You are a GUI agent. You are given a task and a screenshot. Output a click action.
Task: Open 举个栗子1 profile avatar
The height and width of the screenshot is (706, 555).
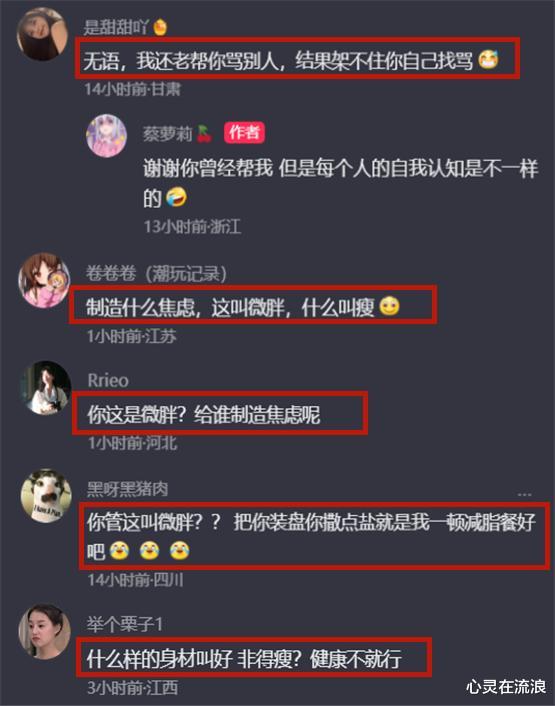point(44,631)
